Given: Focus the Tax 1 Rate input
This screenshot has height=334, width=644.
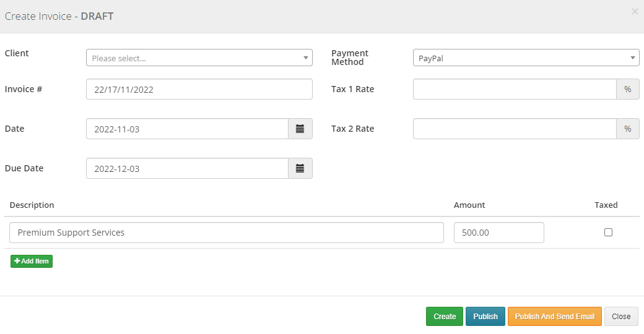Looking at the screenshot, I should click(515, 89).
